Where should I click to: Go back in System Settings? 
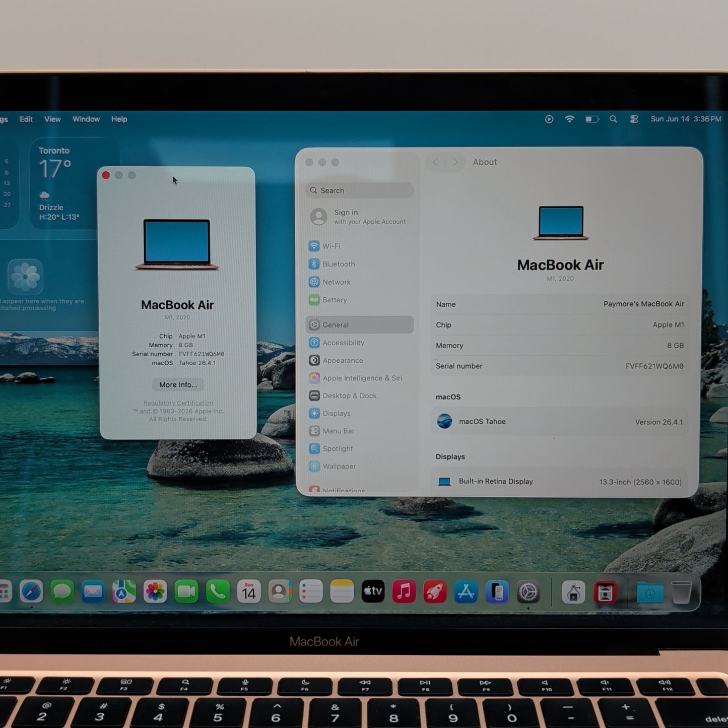tap(435, 162)
